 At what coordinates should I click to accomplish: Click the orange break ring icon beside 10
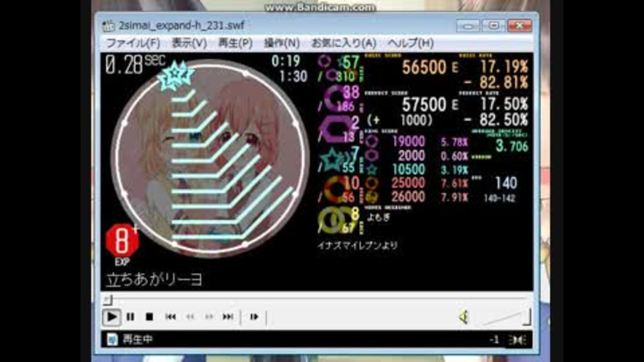pyautogui.click(x=337, y=190)
